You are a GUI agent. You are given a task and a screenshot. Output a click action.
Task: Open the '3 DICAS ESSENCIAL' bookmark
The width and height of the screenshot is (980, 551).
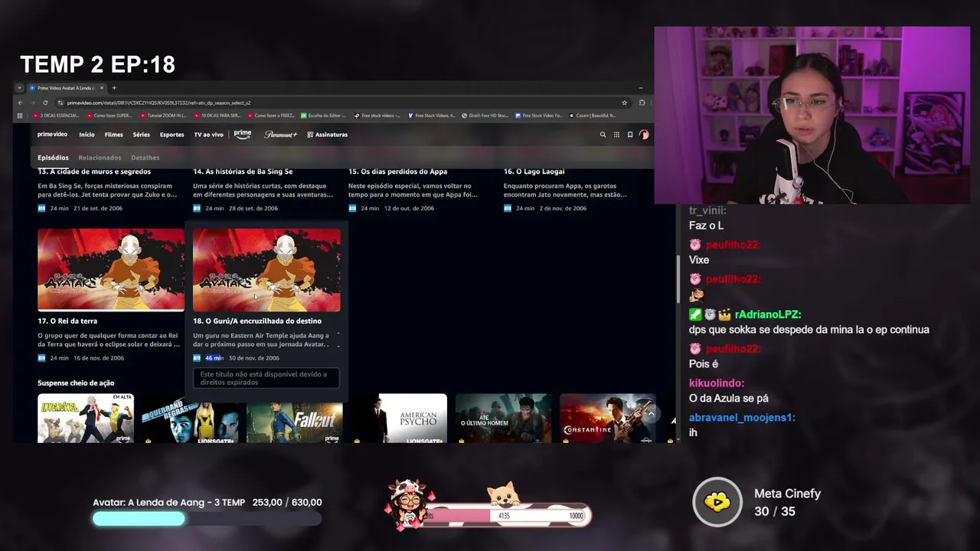point(56,116)
